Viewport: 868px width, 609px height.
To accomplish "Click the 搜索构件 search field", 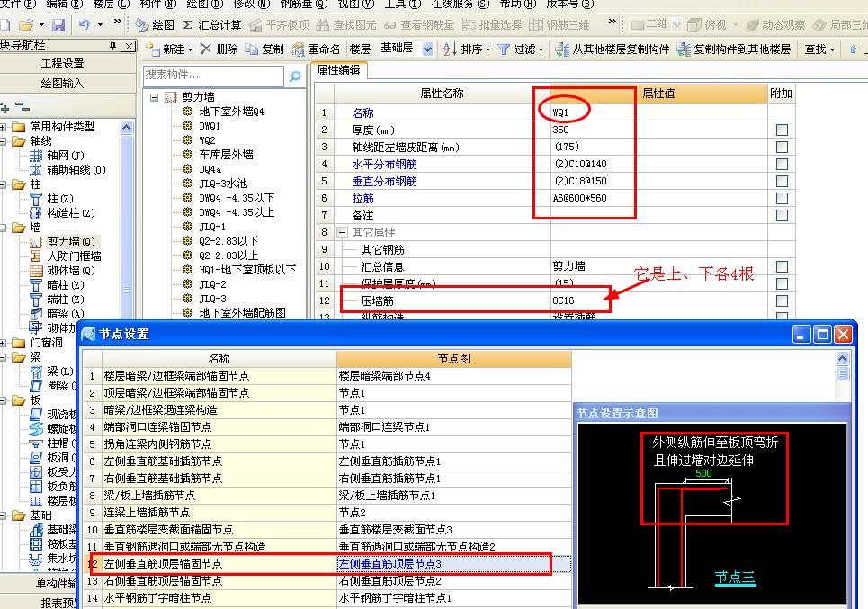I will tap(214, 76).
